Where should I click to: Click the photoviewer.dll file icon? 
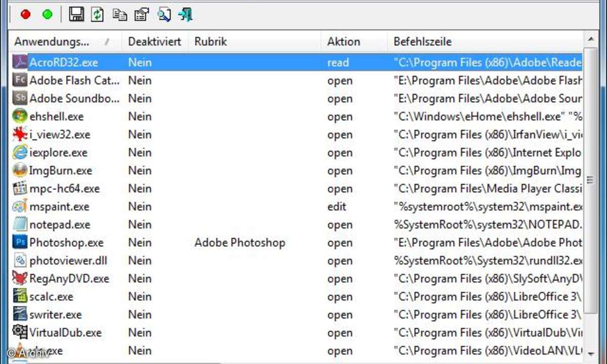(x=20, y=260)
